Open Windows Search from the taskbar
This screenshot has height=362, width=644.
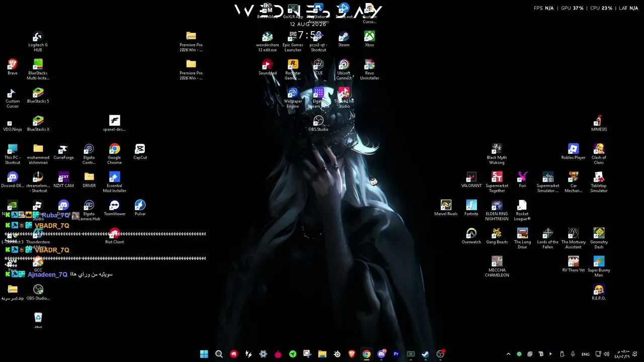(x=219, y=354)
